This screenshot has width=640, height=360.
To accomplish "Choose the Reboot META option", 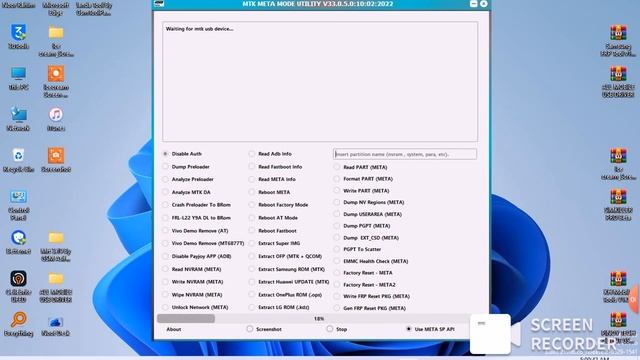I will coord(270,192).
